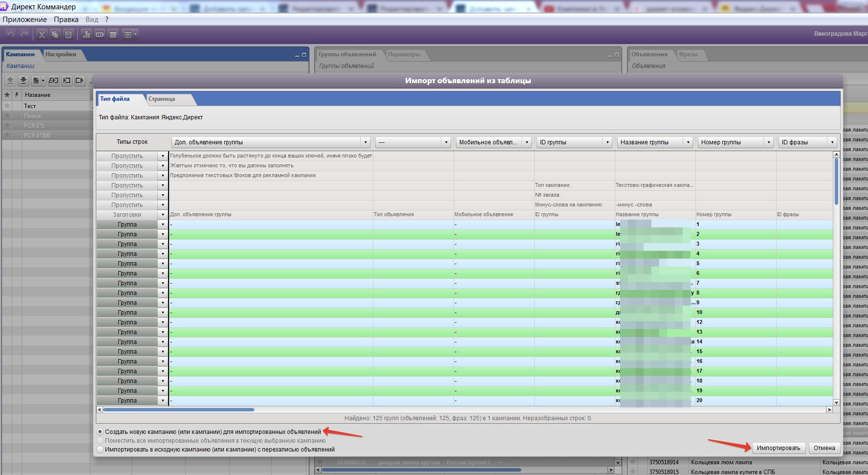Toggle the star next to РСЯ 1*1 campaign
Viewport: 868px width, 475px height.
(x=7, y=126)
